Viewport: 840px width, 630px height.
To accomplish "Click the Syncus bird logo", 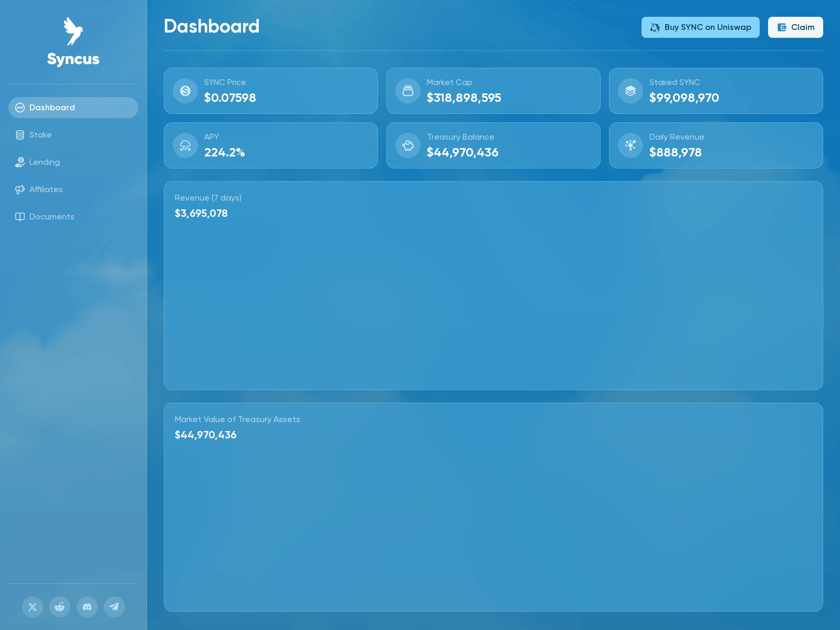I will point(73,31).
